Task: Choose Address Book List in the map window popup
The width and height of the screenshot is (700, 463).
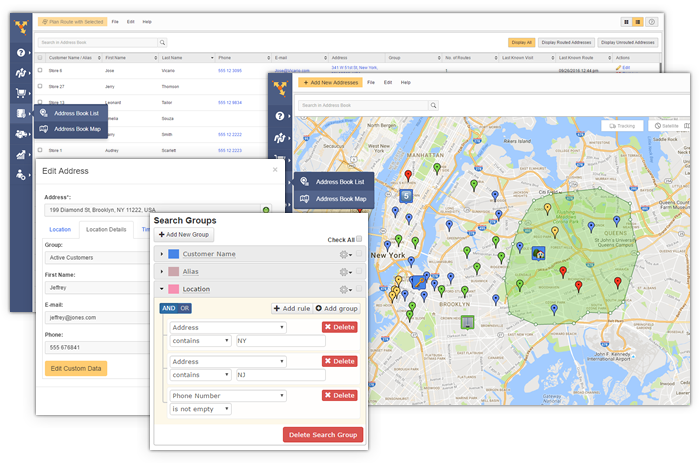Action: click(x=334, y=182)
